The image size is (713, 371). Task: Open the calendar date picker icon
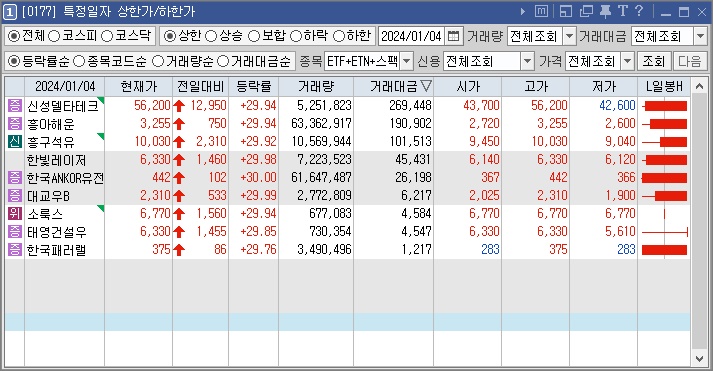coord(453,36)
